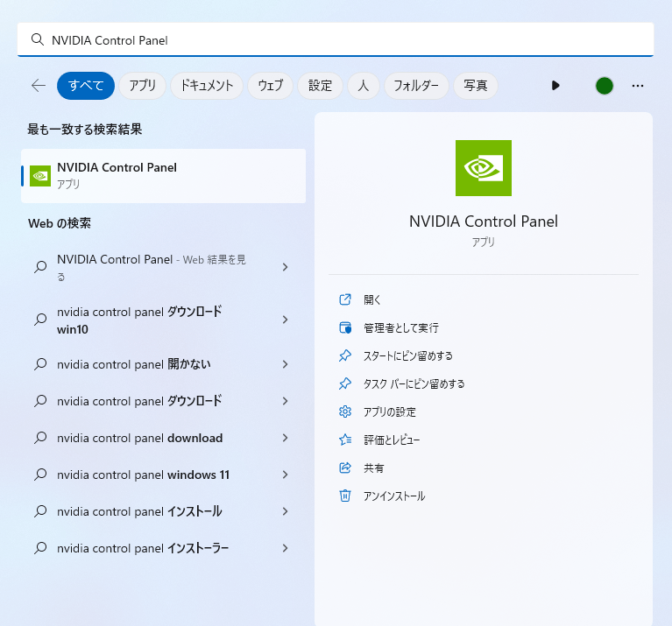Select 'nvidia control panel インストール' suggestion text
672x626 pixels.
[139, 511]
